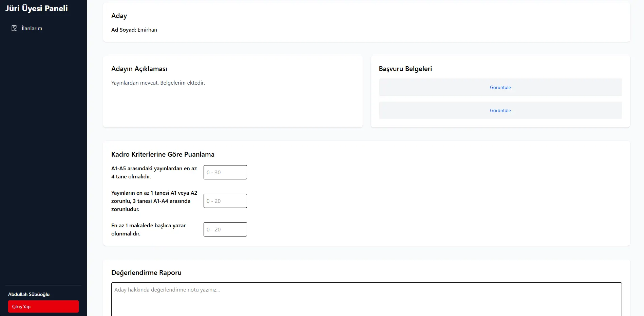Image resolution: width=644 pixels, height=316 pixels.
Task: Focus the A1 veya A2 criterion score field
Action: [225, 201]
